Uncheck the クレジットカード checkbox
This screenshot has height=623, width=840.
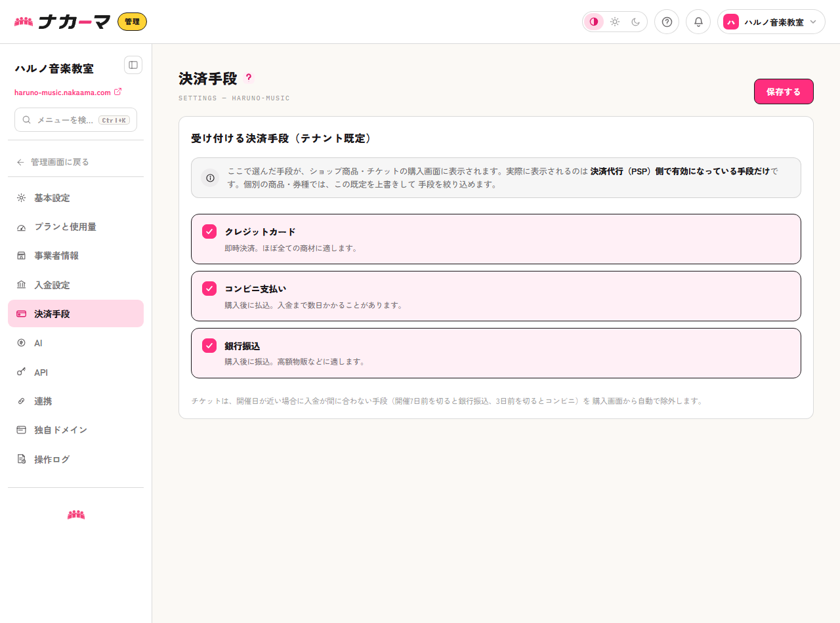click(209, 231)
